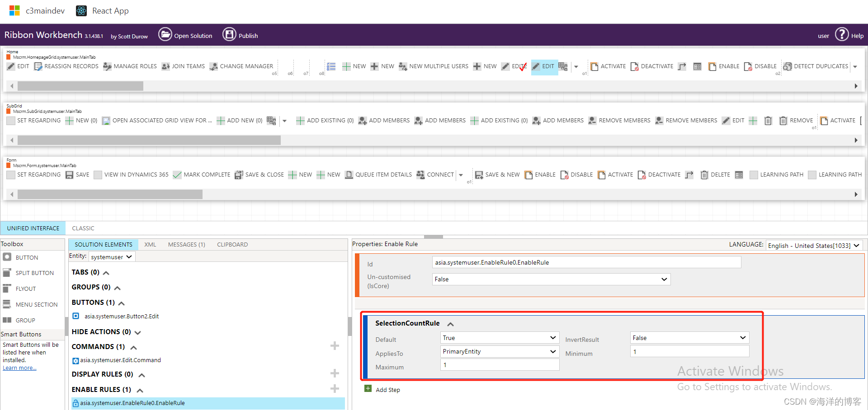The height and width of the screenshot is (410, 868).
Task: Click Save & Close in Form ribbon
Action: 259,175
